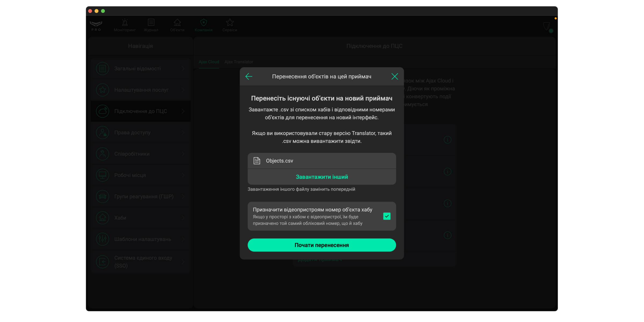Open the Моніторинг section icon
Screen dimensions: 644x322
point(125,23)
